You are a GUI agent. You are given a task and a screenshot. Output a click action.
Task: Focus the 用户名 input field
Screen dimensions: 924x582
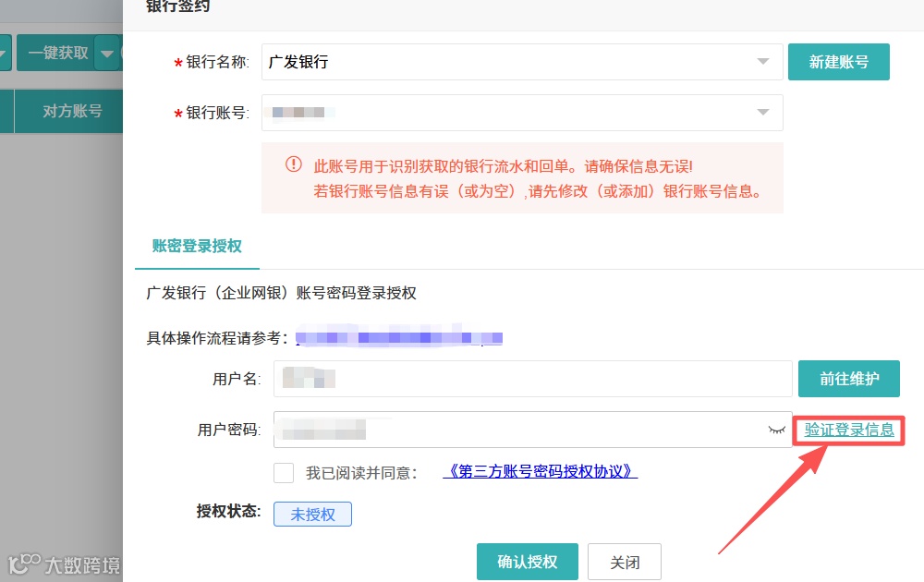(533, 379)
